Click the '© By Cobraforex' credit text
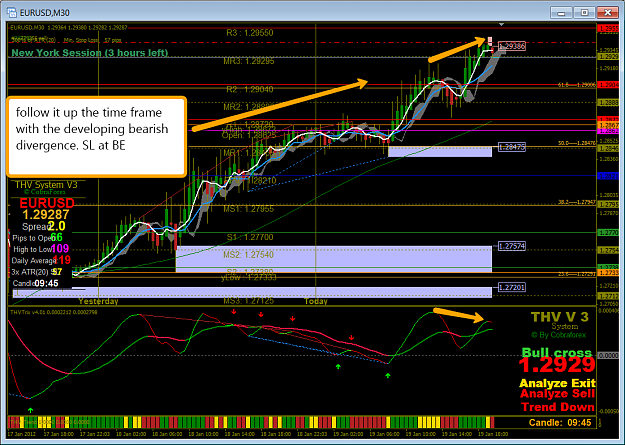The width and height of the screenshot is (625, 445). 558,335
